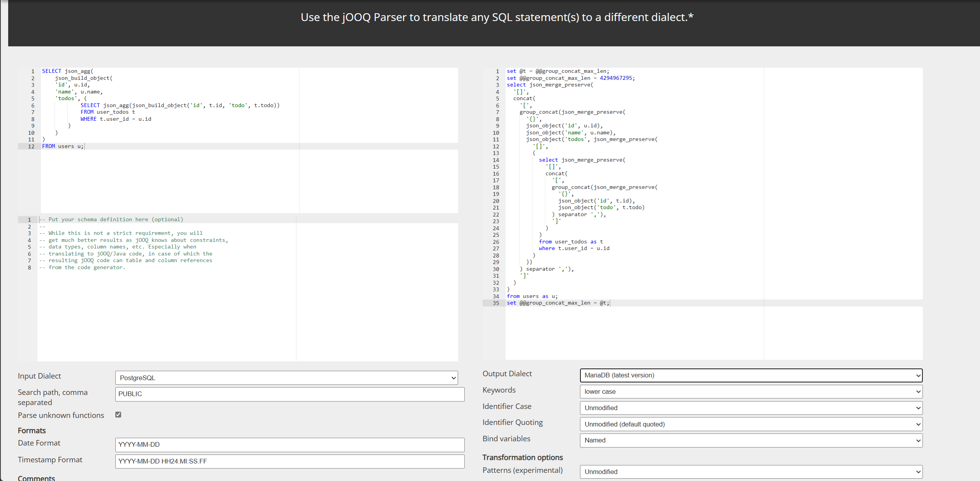The height and width of the screenshot is (481, 980).
Task: Click 'json_object('name', u.name),' output line
Action: click(x=571, y=133)
